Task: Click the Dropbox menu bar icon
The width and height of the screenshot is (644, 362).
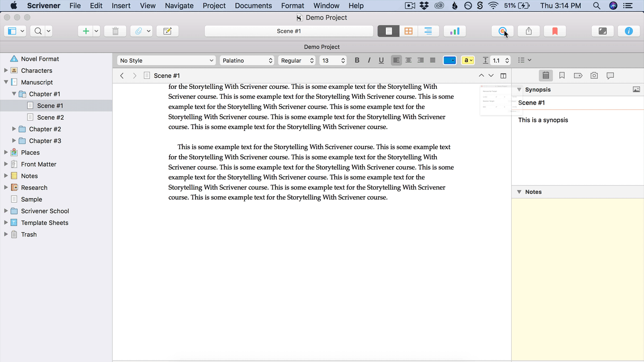Action: pos(425,6)
